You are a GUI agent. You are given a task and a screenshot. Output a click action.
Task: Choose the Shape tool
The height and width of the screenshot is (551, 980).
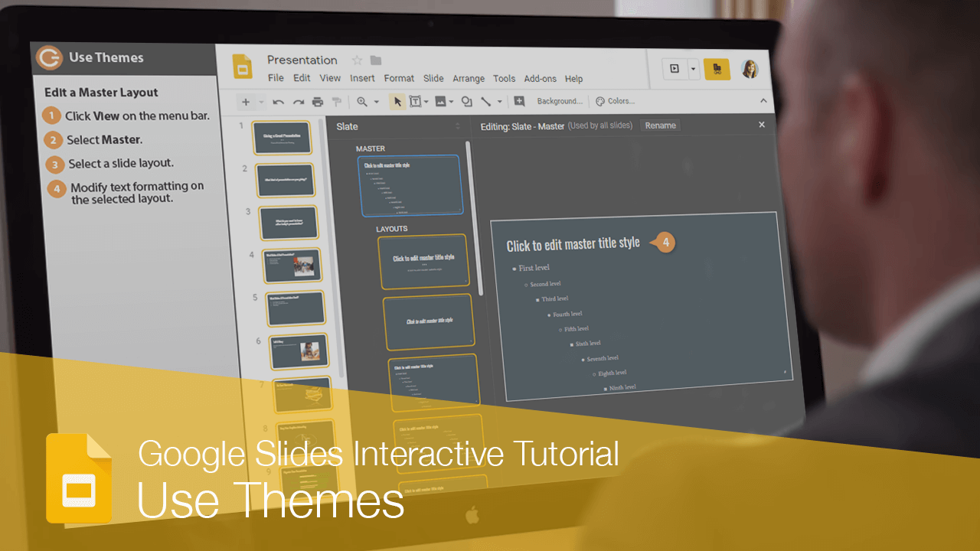coord(467,102)
